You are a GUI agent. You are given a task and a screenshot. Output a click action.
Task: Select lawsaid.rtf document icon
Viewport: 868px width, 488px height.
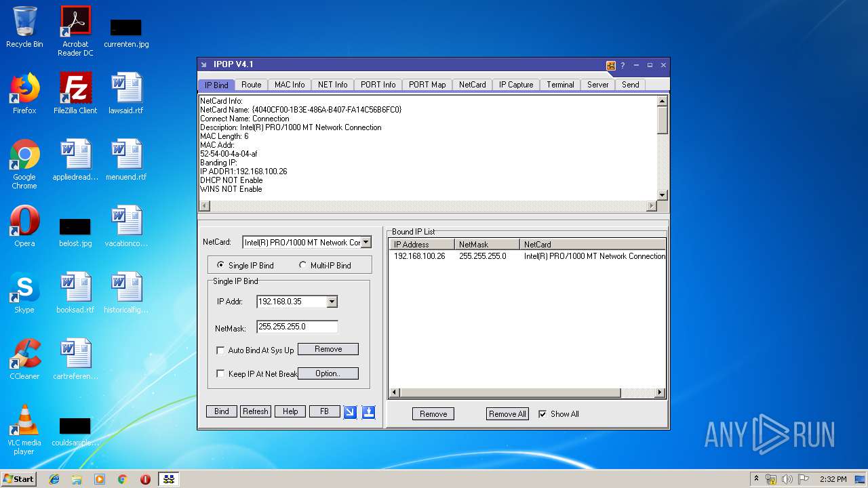[x=126, y=94]
